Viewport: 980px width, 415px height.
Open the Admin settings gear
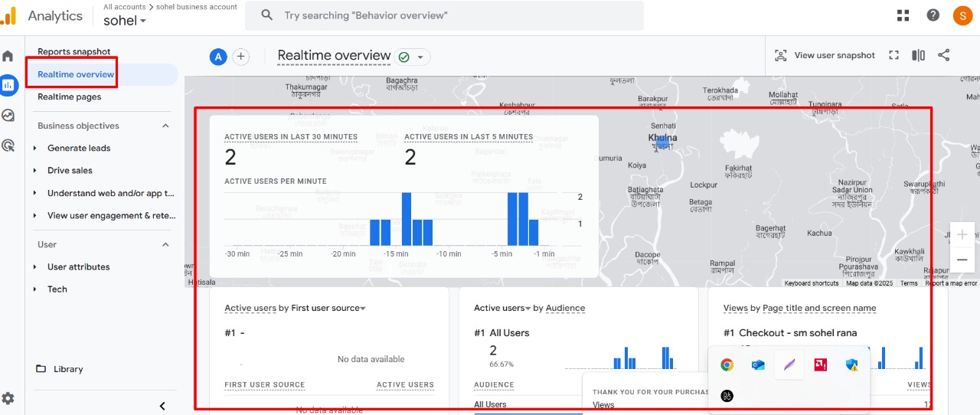point(8,398)
